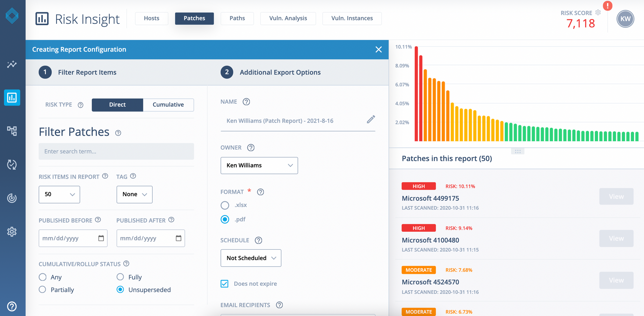Grab the chart panel resize handle

pyautogui.click(x=517, y=151)
